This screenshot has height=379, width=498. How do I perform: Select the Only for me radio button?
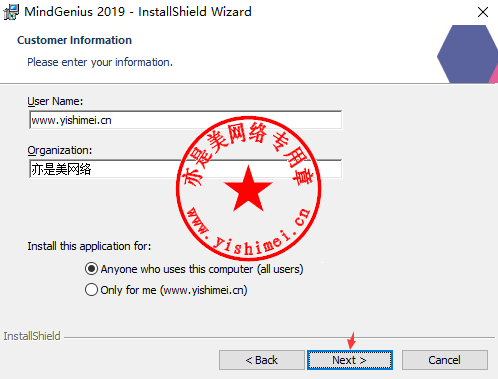pos(91,290)
